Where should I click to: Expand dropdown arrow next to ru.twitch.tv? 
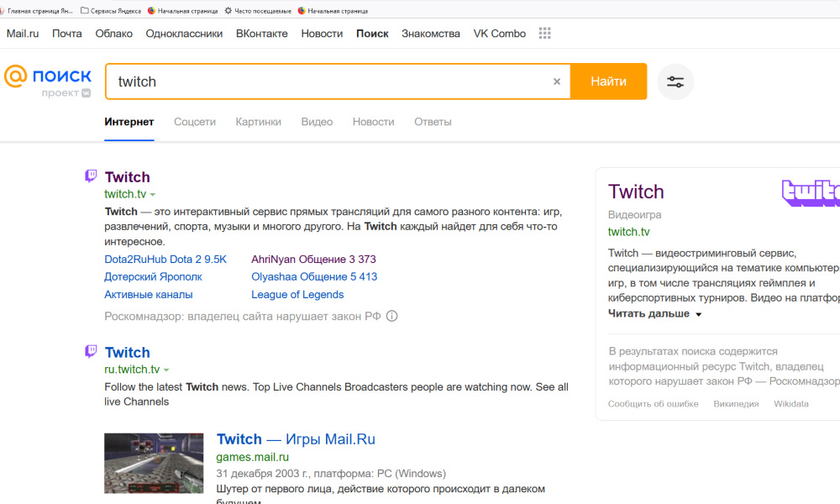pyautogui.click(x=166, y=370)
